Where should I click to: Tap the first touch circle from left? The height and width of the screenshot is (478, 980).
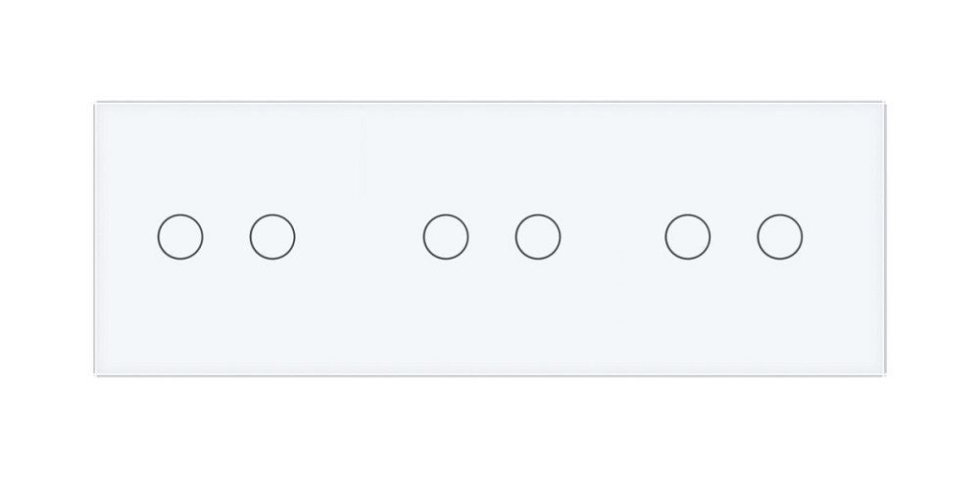179,237
